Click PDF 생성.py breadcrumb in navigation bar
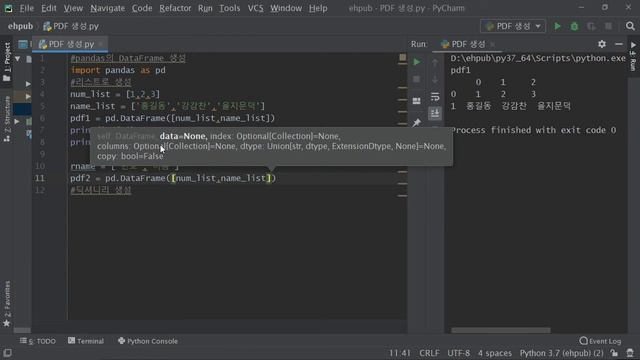 tap(71, 26)
